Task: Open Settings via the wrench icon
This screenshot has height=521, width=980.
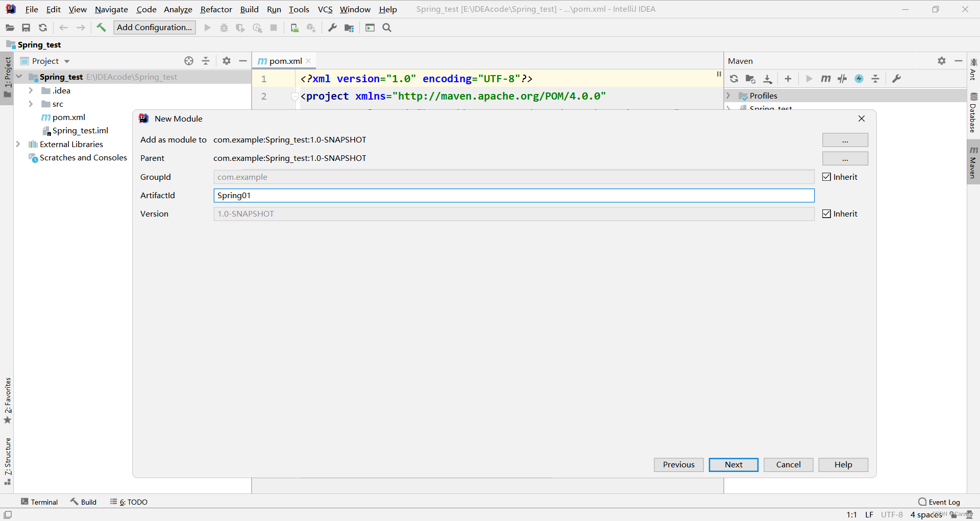Action: tap(332, 28)
